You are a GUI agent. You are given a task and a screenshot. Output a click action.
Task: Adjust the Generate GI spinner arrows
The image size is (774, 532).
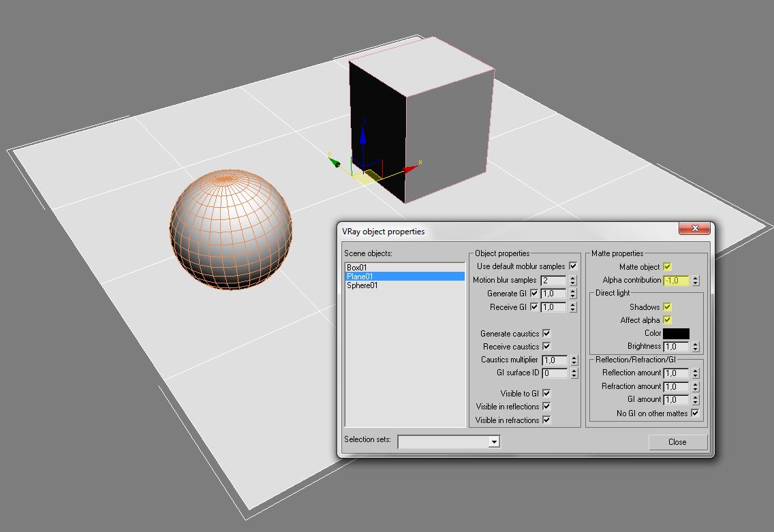coord(572,294)
